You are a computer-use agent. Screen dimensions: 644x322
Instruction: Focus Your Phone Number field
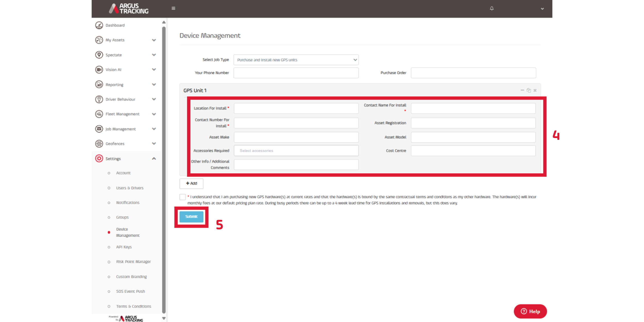[x=296, y=73]
